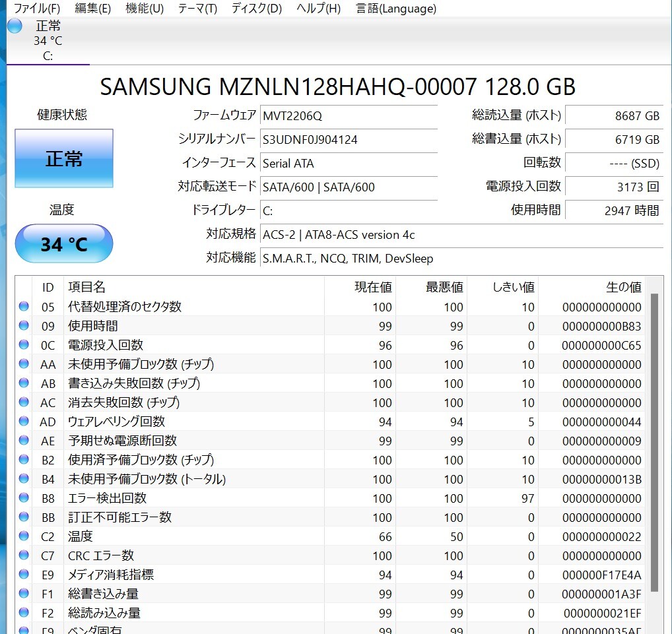Select the 代替処理済のセクタ数 attribute name
Screen dimensions: 672x634
(x=125, y=307)
